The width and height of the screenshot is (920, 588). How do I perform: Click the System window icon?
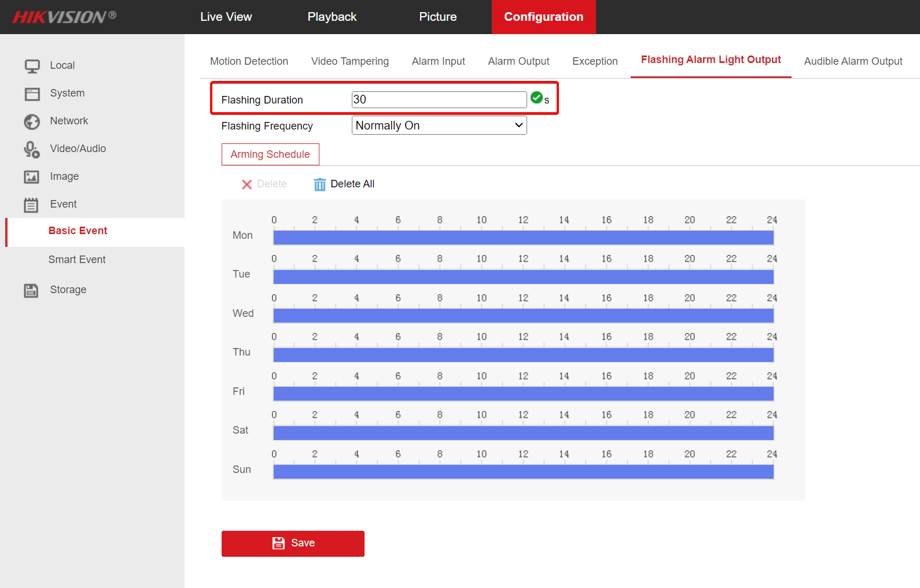(x=32, y=94)
